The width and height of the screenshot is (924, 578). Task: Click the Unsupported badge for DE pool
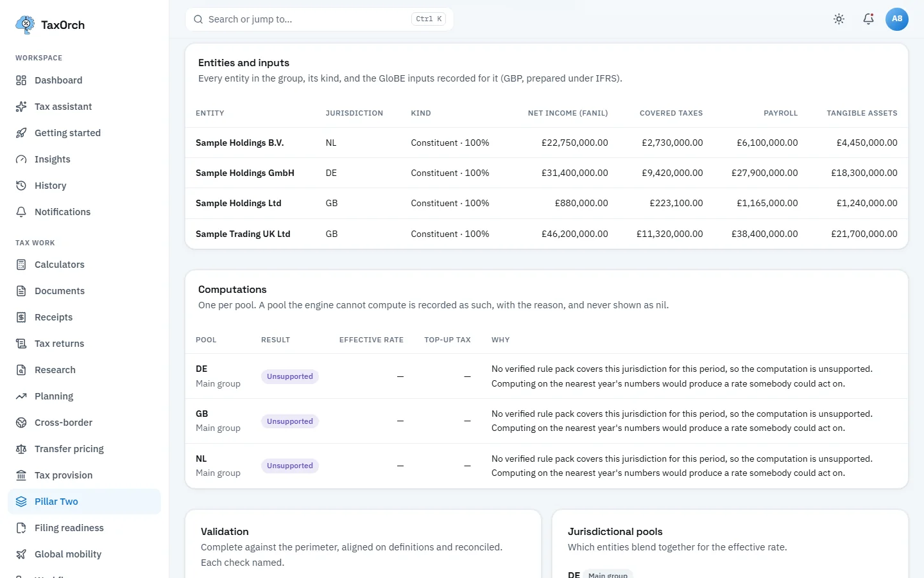click(290, 376)
